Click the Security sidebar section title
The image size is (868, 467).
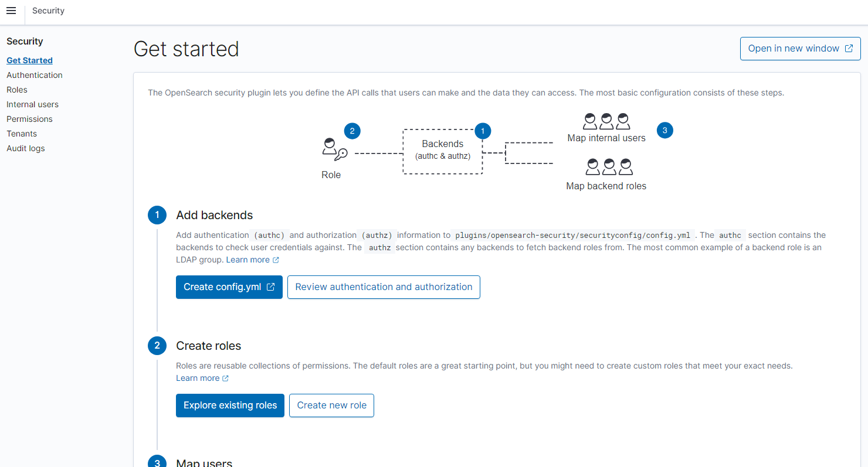[25, 42]
